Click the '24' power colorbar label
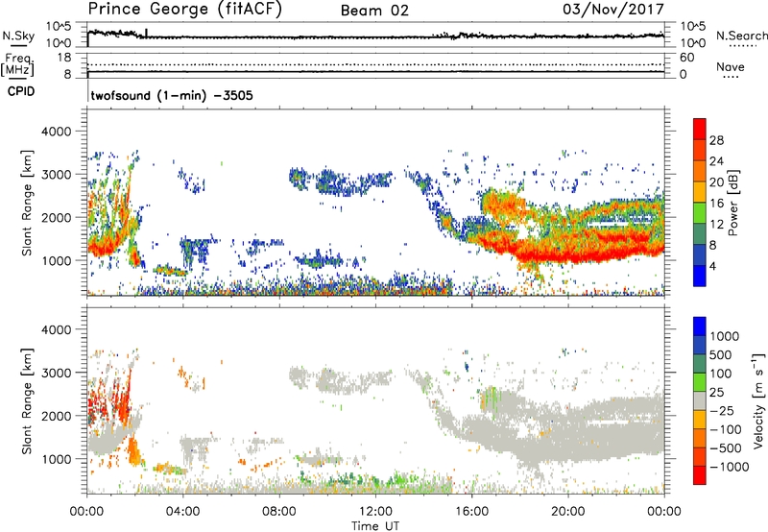 [716, 161]
